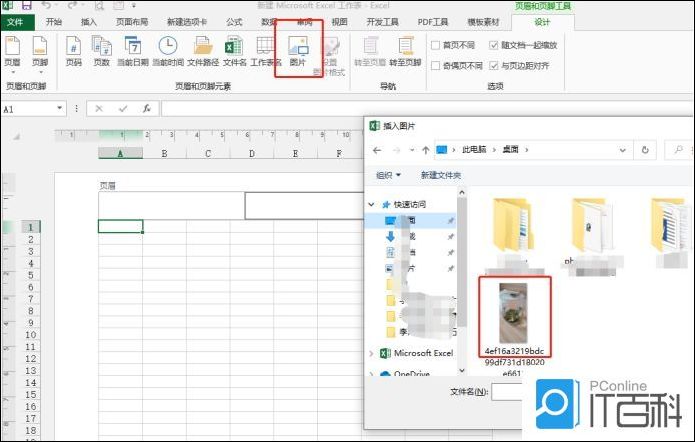Toggle Scale with Document (随文档一起缩放) checkbox

[494, 45]
